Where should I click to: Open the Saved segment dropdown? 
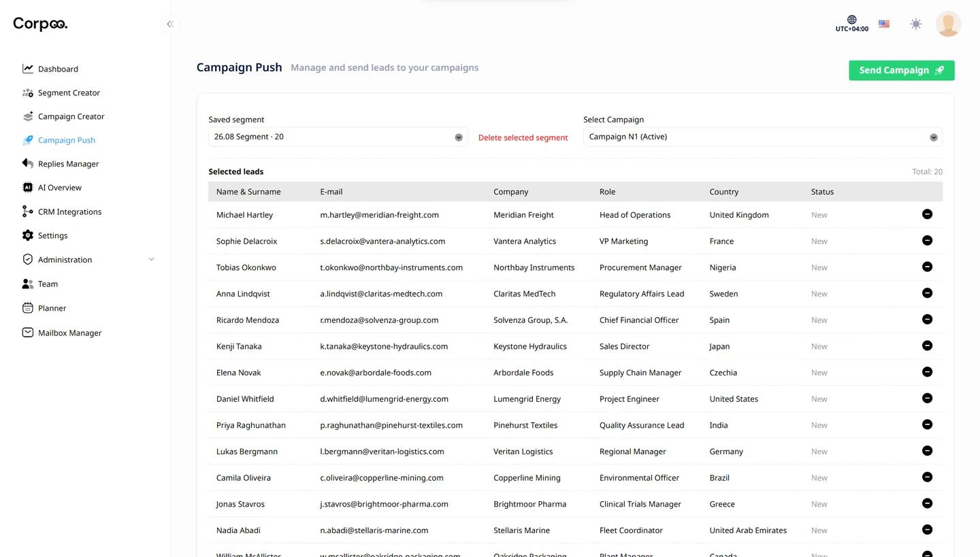[x=338, y=137]
